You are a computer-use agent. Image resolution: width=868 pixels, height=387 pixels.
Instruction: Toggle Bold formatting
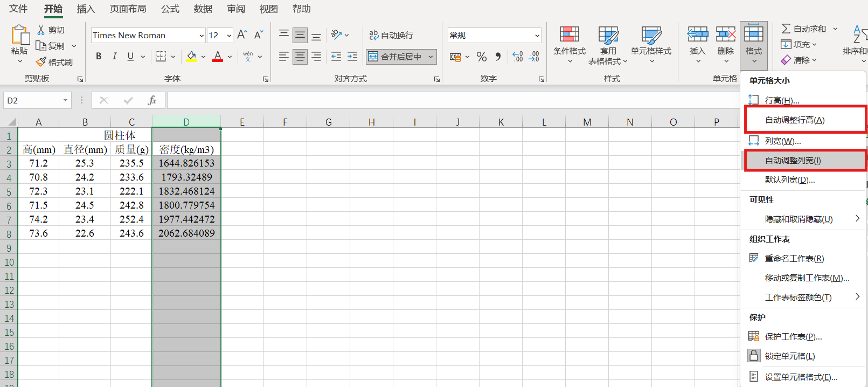coord(99,56)
